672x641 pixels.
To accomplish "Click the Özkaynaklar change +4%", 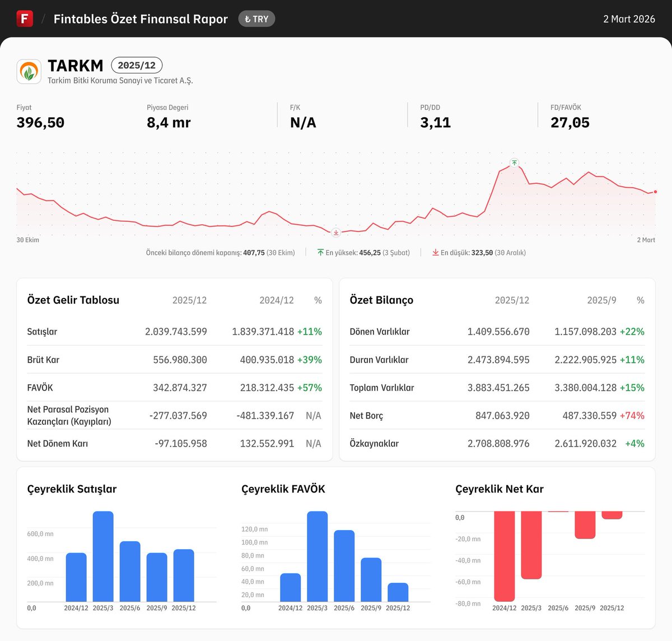I will (635, 444).
